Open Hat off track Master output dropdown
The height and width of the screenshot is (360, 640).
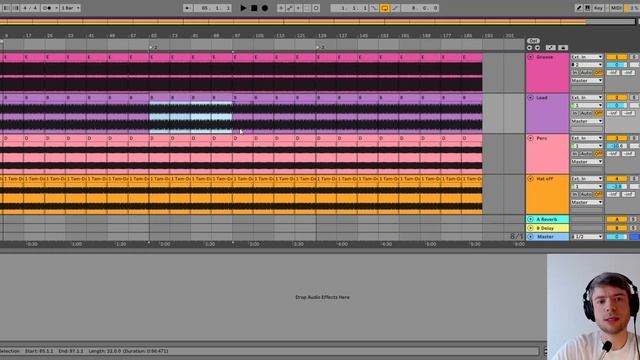[x=587, y=202]
